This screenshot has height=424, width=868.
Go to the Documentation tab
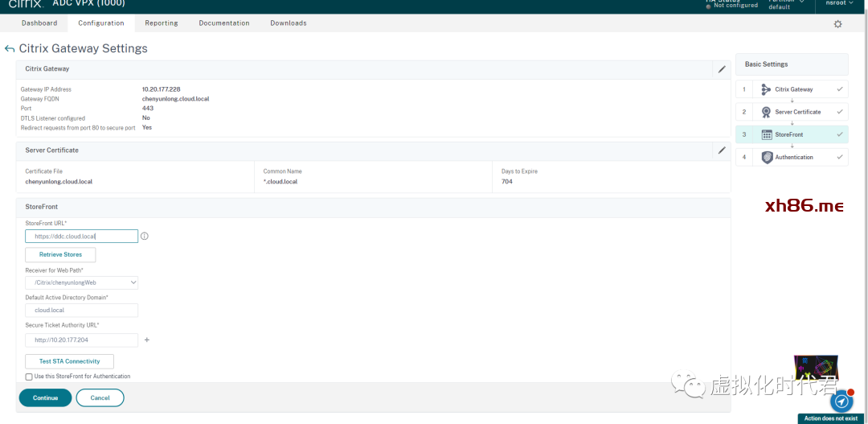[223, 23]
